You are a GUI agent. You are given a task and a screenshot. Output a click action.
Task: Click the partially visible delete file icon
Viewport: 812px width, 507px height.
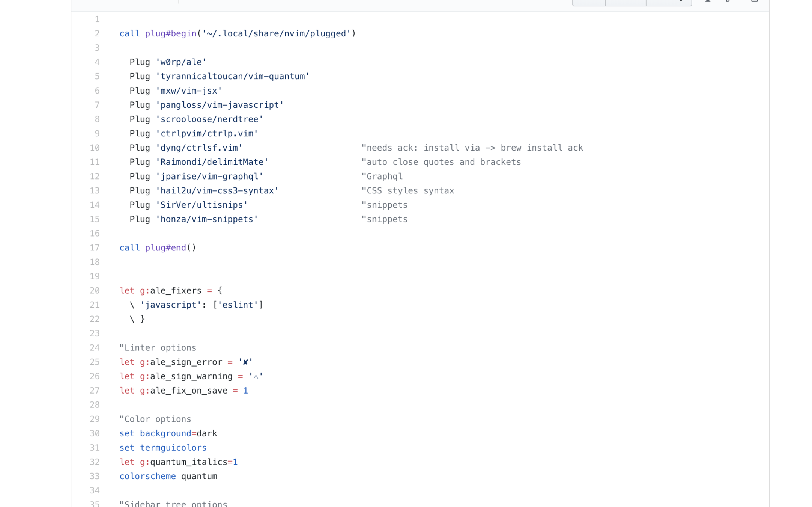tap(754, 1)
